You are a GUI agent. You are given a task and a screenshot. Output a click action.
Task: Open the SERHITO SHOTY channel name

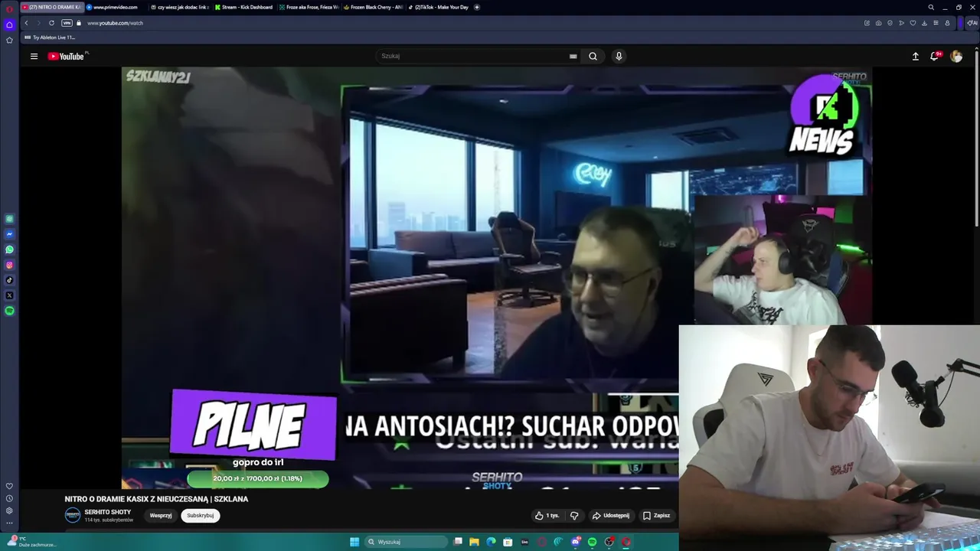(108, 512)
